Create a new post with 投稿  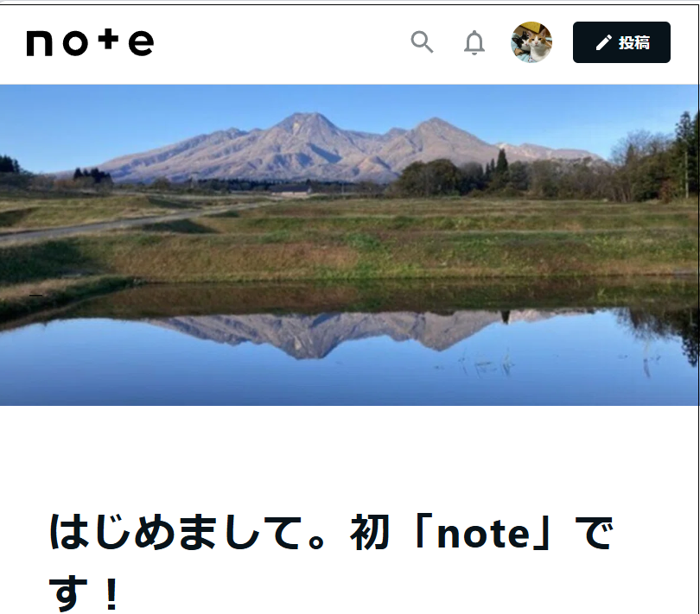[x=621, y=42]
